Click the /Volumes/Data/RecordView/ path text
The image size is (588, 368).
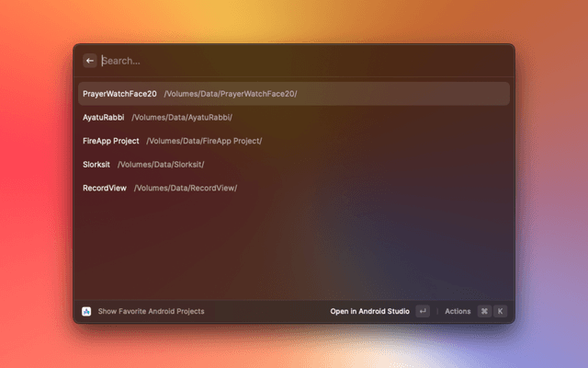186,188
